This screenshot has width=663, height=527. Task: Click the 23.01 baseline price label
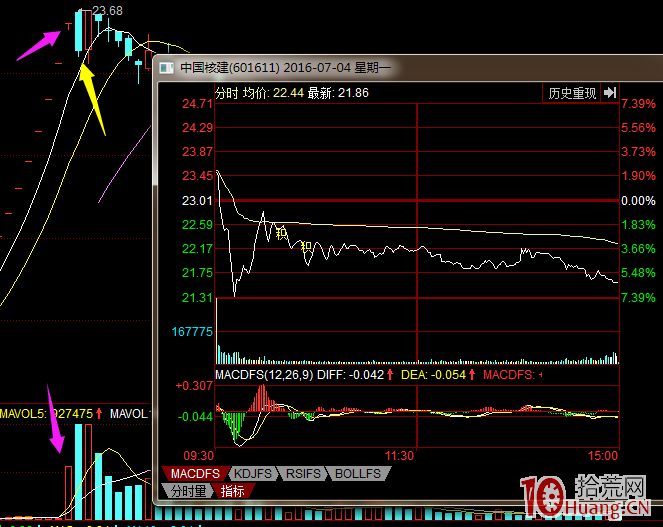pyautogui.click(x=197, y=200)
